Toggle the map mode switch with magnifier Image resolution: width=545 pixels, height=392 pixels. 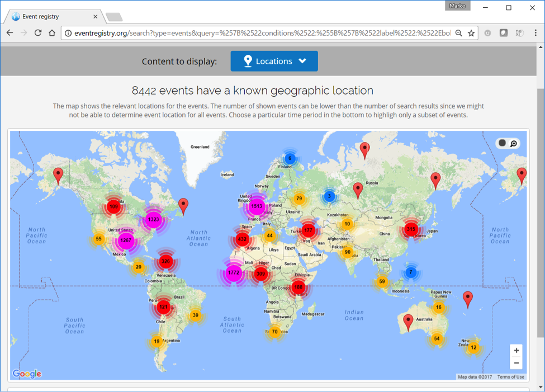[508, 143]
